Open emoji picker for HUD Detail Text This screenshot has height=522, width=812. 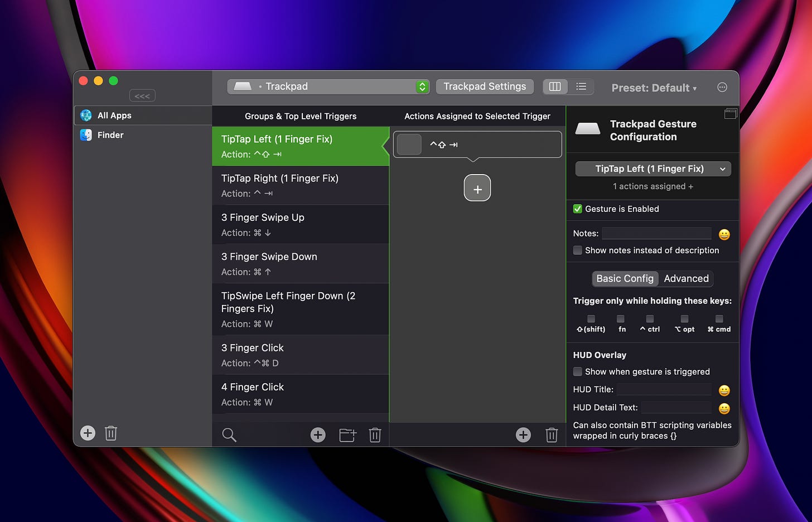(x=724, y=408)
